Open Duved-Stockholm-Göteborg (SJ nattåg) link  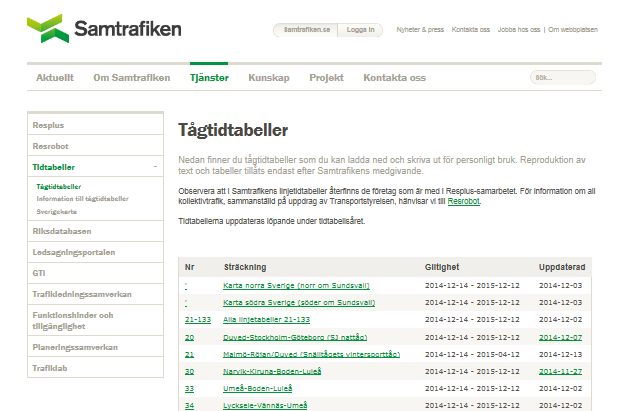pyautogui.click(x=295, y=338)
